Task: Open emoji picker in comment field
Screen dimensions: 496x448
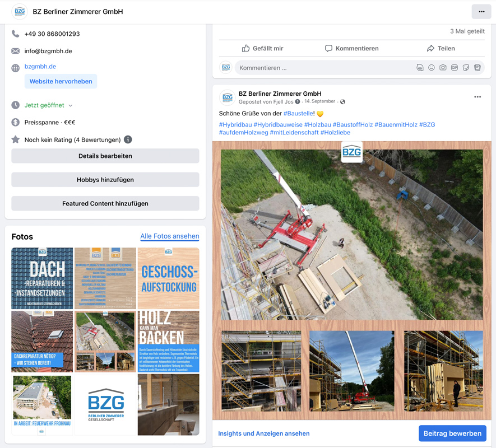Action: (431, 68)
